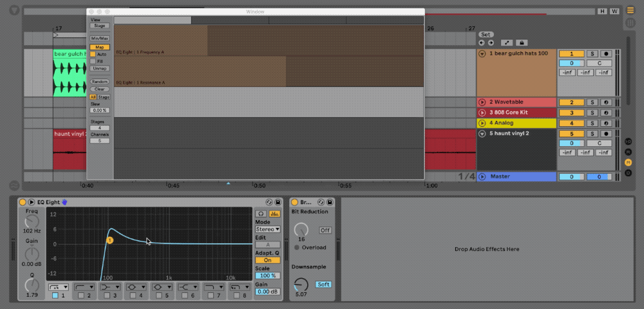Select the Stage tab next to All

[104, 97]
